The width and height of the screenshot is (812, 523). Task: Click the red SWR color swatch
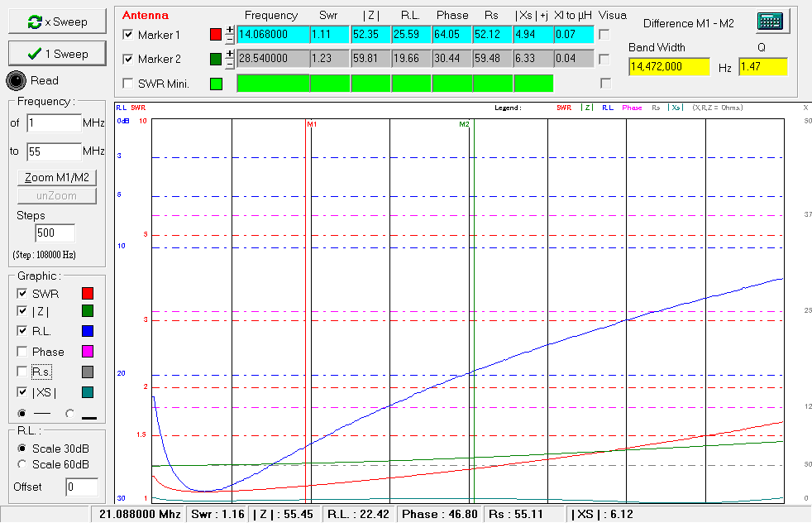[87, 293]
